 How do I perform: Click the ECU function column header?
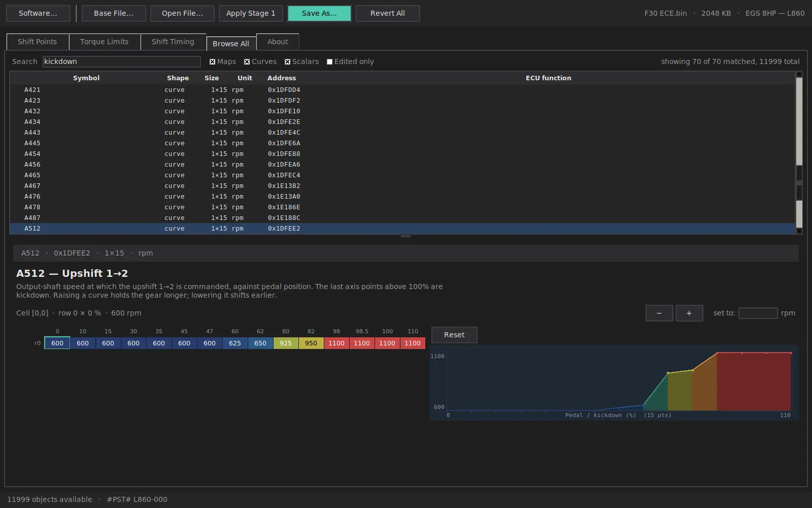tap(549, 78)
